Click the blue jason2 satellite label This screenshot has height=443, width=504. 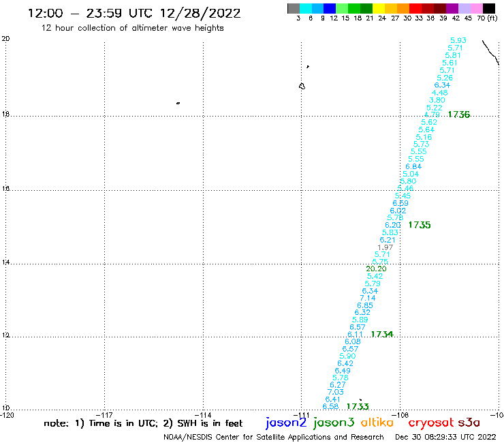click(x=286, y=423)
